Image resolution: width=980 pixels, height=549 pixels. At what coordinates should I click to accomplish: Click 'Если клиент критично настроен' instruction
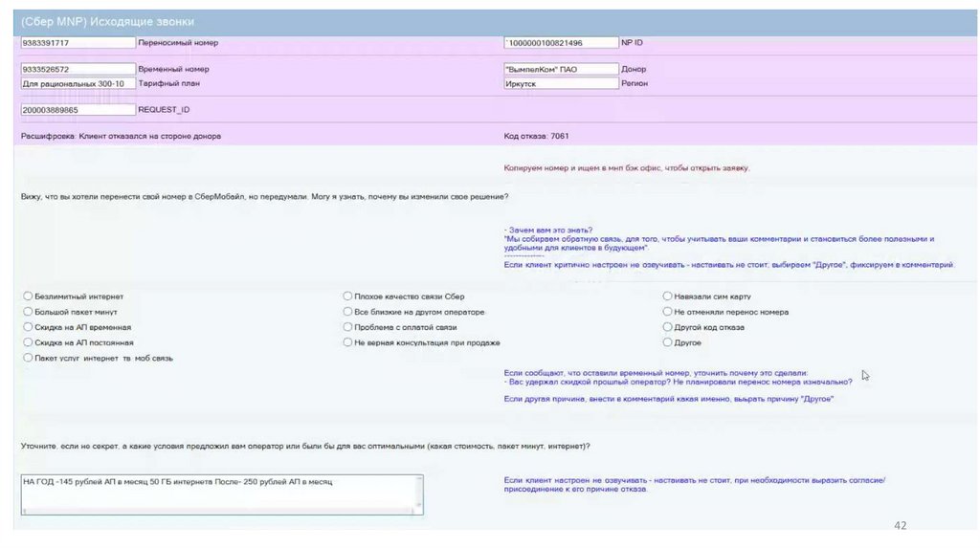[x=728, y=265]
